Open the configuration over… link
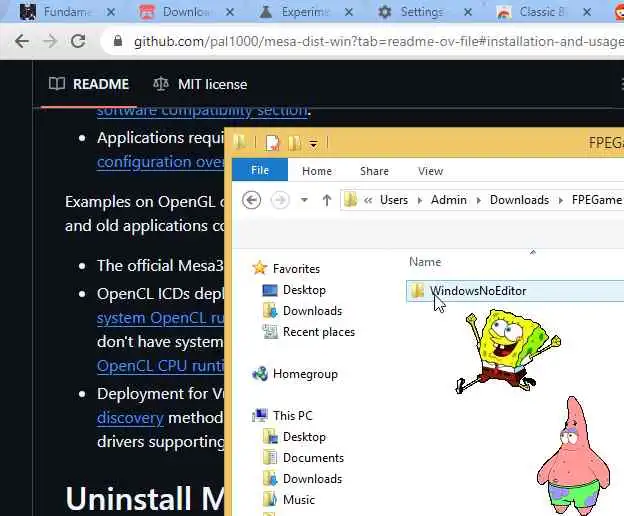Image resolution: width=624 pixels, height=516 pixels. click(x=160, y=162)
